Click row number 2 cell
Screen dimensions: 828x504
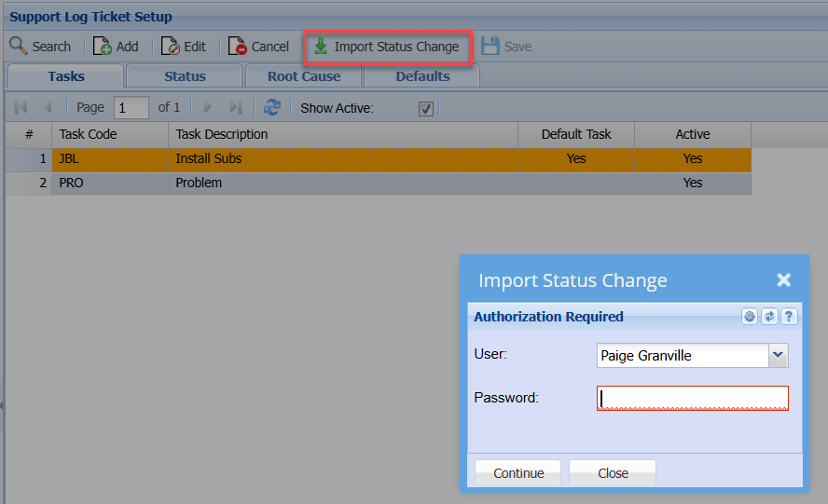coord(29,184)
